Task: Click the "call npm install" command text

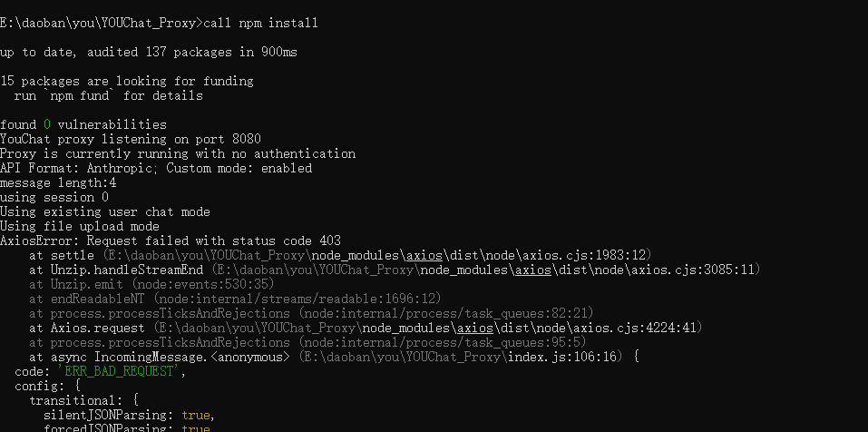Action: pyautogui.click(x=261, y=23)
